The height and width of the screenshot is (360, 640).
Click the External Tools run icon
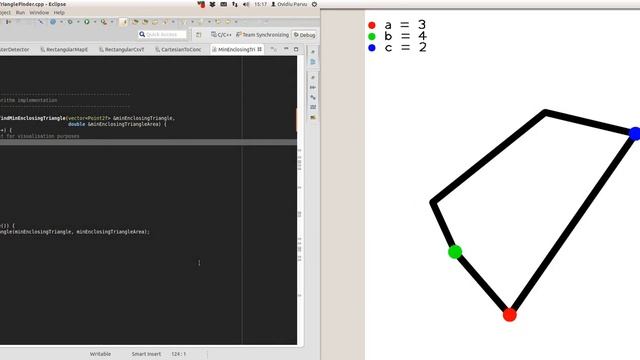pyautogui.click(x=104, y=22)
